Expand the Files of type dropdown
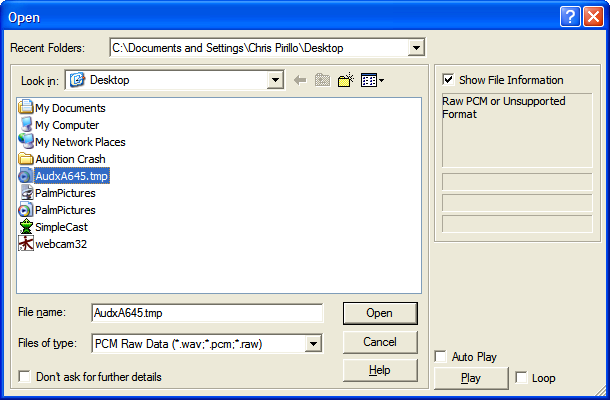This screenshot has height=400, width=610. [313, 344]
